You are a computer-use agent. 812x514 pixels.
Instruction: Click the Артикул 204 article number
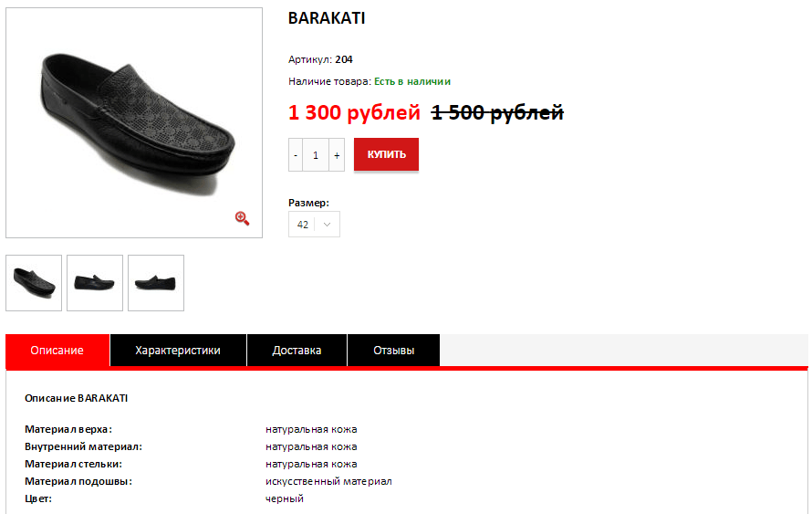[320, 59]
